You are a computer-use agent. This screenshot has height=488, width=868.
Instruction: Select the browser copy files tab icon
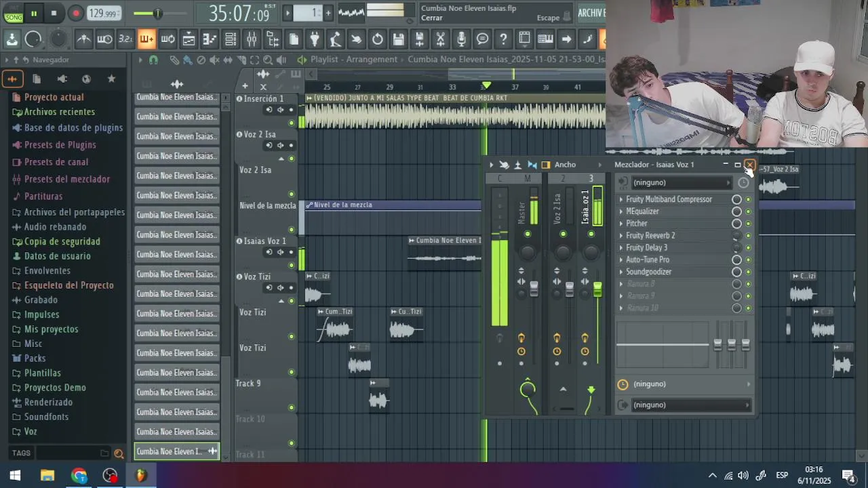coord(37,79)
